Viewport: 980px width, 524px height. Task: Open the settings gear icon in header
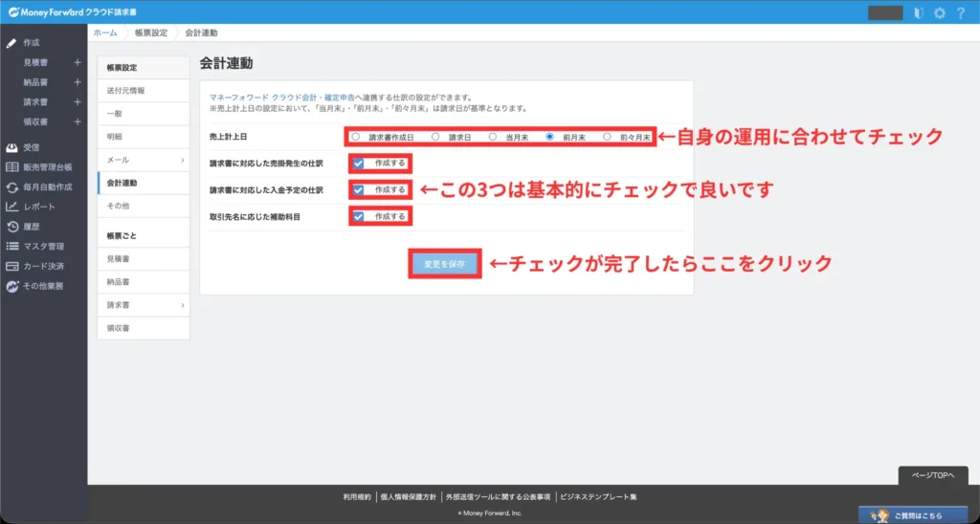tap(940, 12)
